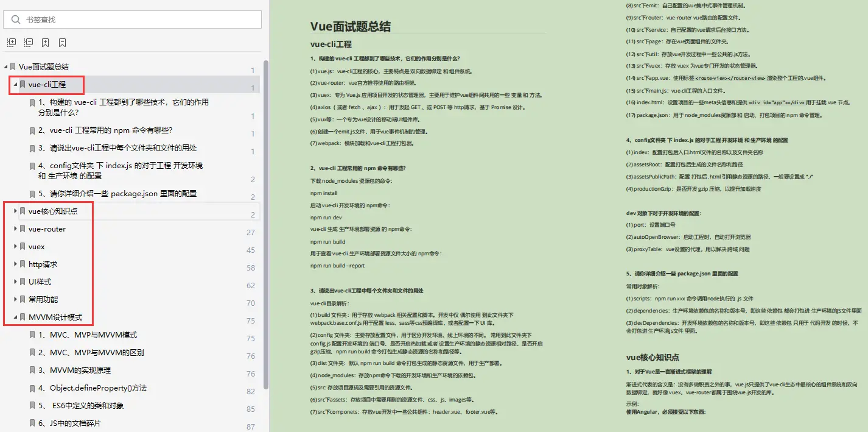The height and width of the screenshot is (432, 868).
Task: Expand the vue核心知识点 bookmark
Action: pos(15,211)
